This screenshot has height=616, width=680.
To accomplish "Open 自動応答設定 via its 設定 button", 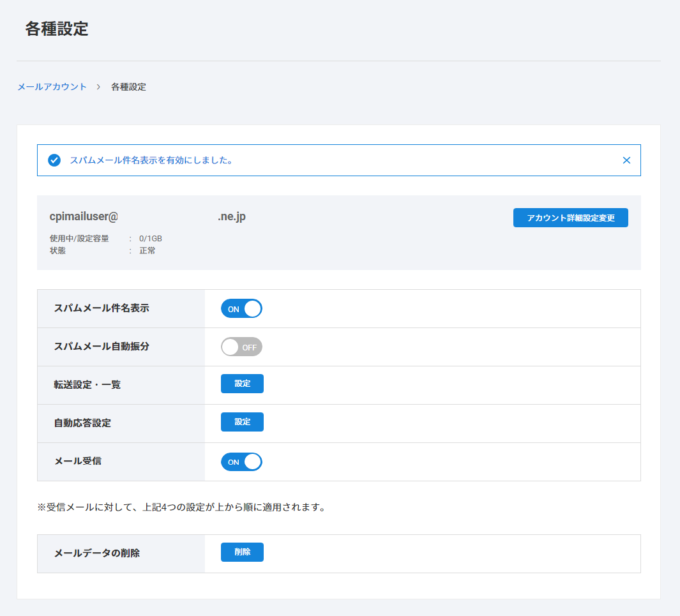I will (x=242, y=422).
